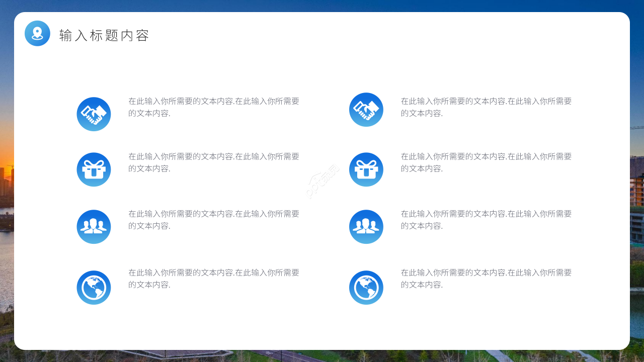Select the text beside the left globe icon
This screenshot has height=362, width=644.
point(214,278)
